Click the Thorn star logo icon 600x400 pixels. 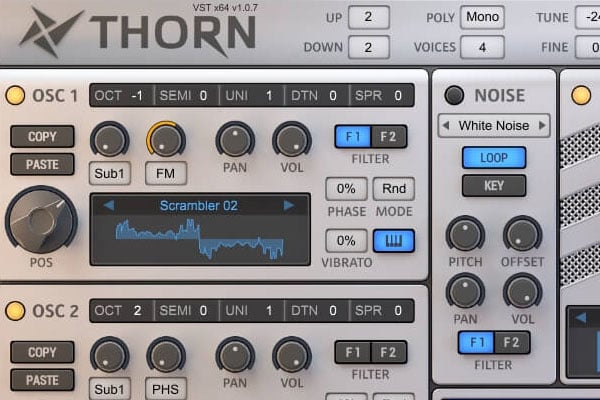(47, 32)
